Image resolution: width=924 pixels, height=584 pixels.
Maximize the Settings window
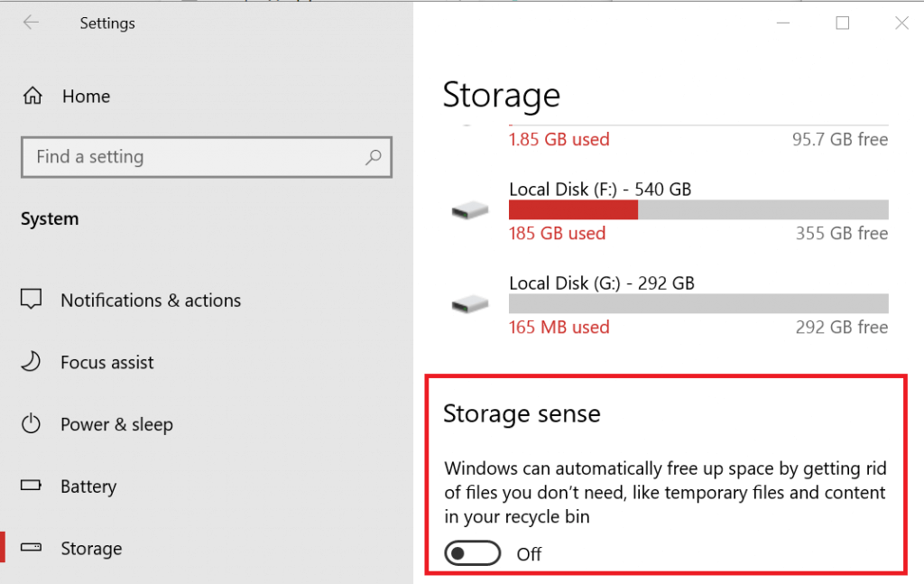pos(843,23)
